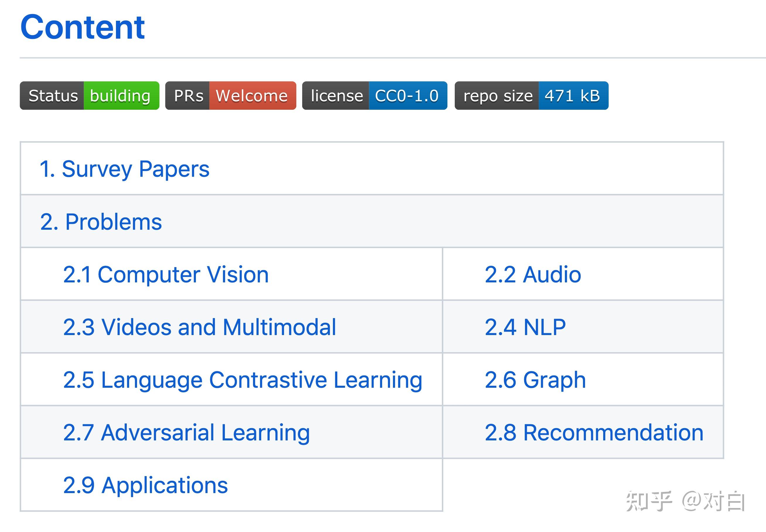Go to the 2.8 Recommendation section
Image resolution: width=766 pixels, height=532 pixels.
(x=594, y=432)
